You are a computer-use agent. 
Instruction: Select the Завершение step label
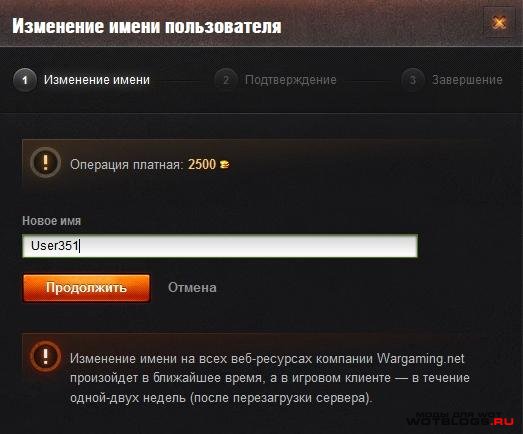[467, 80]
